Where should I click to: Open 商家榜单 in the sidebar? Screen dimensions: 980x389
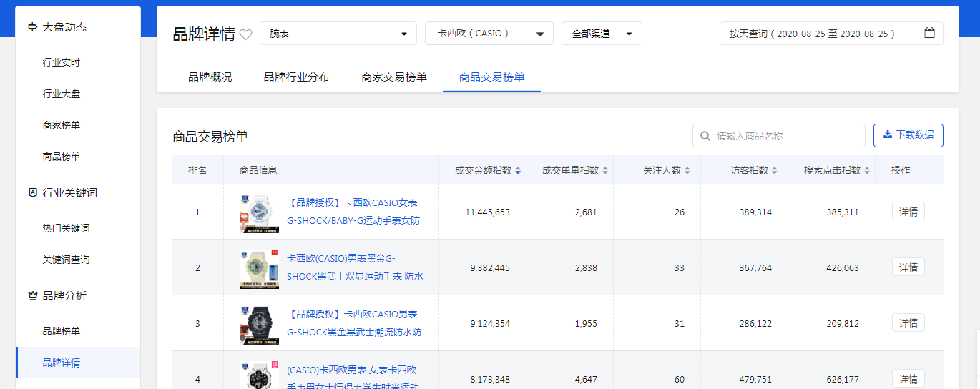[62, 125]
